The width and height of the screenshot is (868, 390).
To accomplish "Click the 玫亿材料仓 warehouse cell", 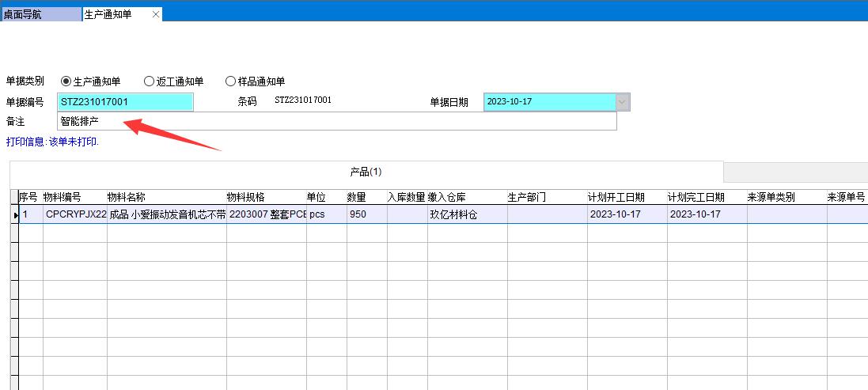I will point(466,214).
